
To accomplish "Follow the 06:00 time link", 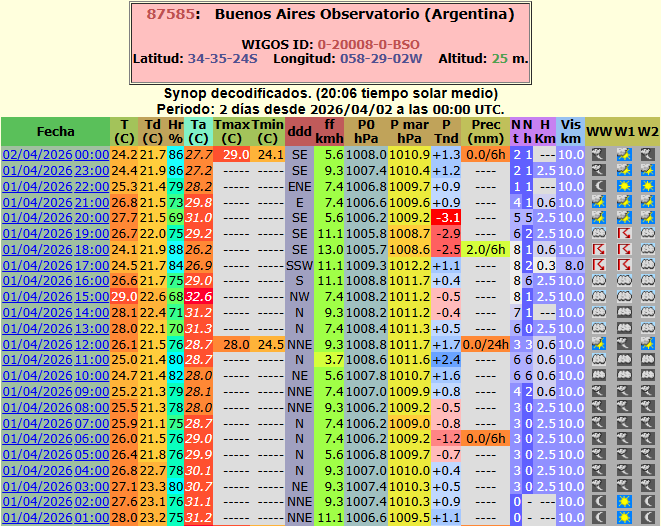I will [x=92, y=439].
